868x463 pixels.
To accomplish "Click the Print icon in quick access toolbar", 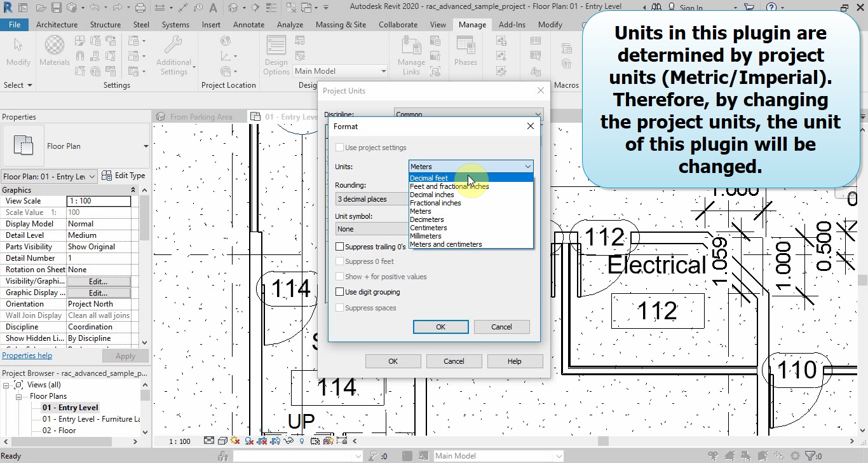I will pos(140,8).
